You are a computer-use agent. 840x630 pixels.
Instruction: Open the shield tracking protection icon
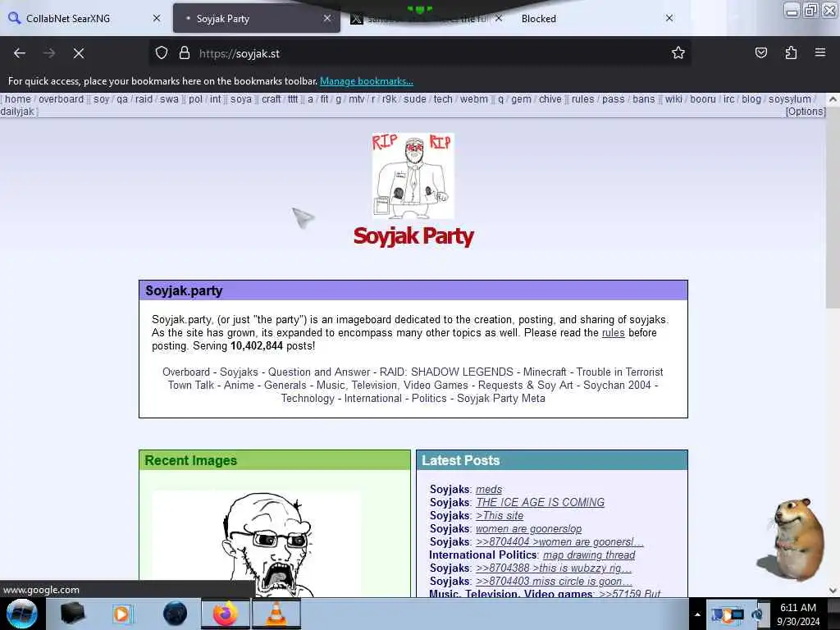point(162,53)
